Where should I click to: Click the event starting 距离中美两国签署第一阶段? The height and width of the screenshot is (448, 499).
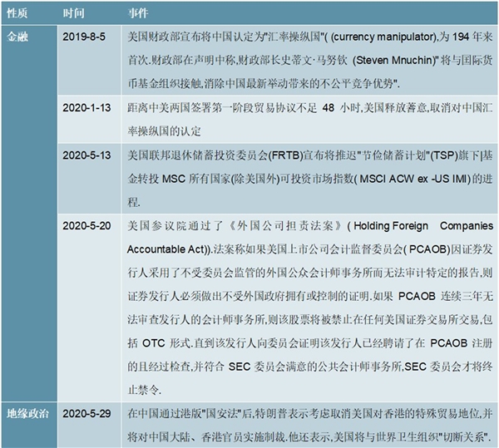coord(310,120)
